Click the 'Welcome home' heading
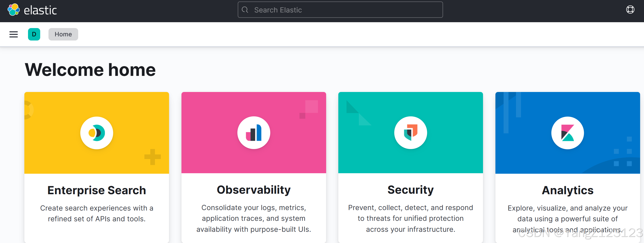 (x=90, y=70)
